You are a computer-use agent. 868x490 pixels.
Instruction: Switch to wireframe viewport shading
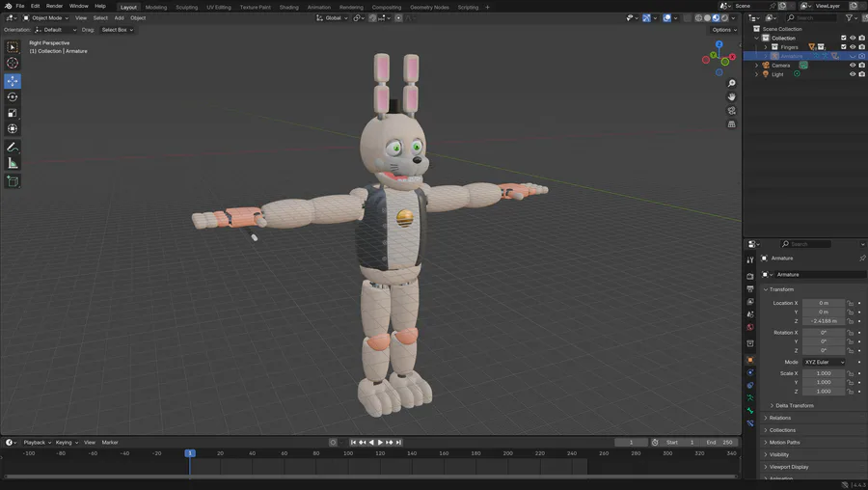(698, 17)
